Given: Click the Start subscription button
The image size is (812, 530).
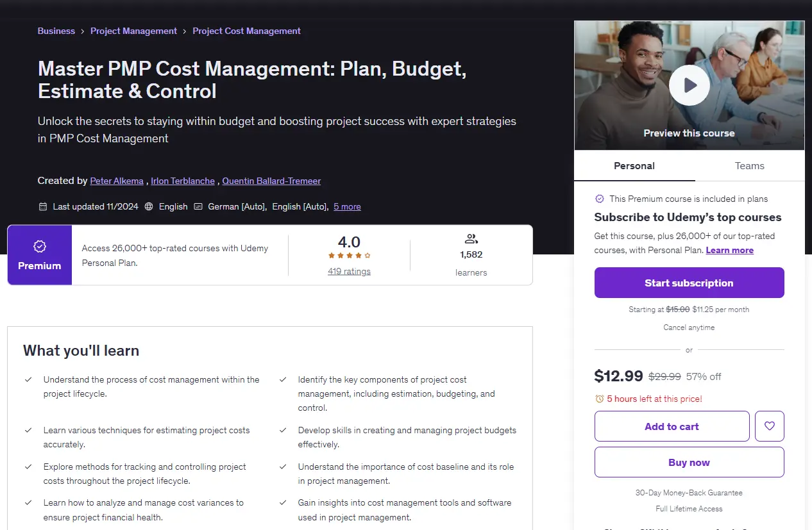Looking at the screenshot, I should pyautogui.click(x=689, y=283).
